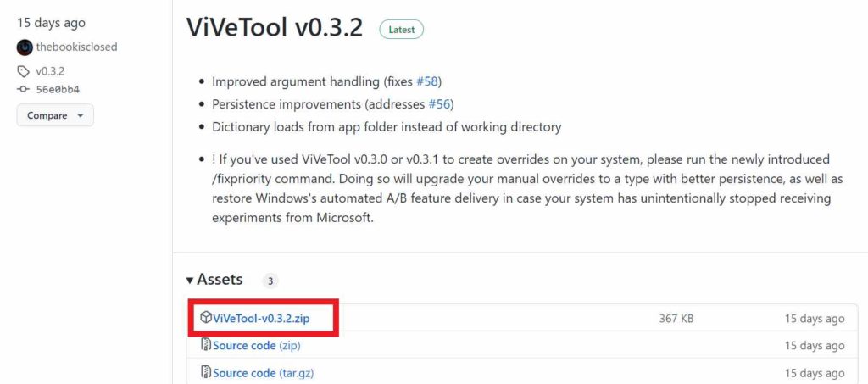Screen dimensions: 868x384
Task: Click the 15 days ago on Source code (zip) row
Action: point(815,345)
